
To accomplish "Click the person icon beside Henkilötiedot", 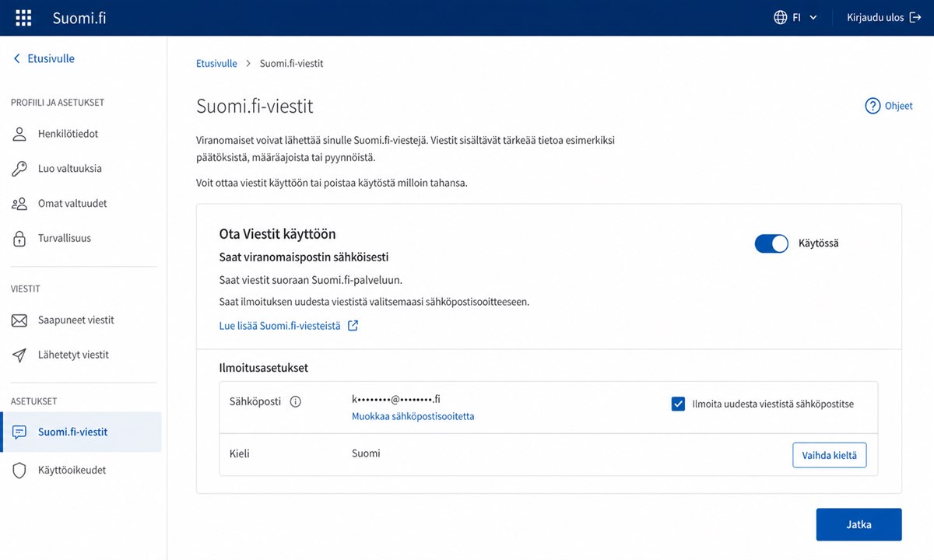I will point(19,134).
